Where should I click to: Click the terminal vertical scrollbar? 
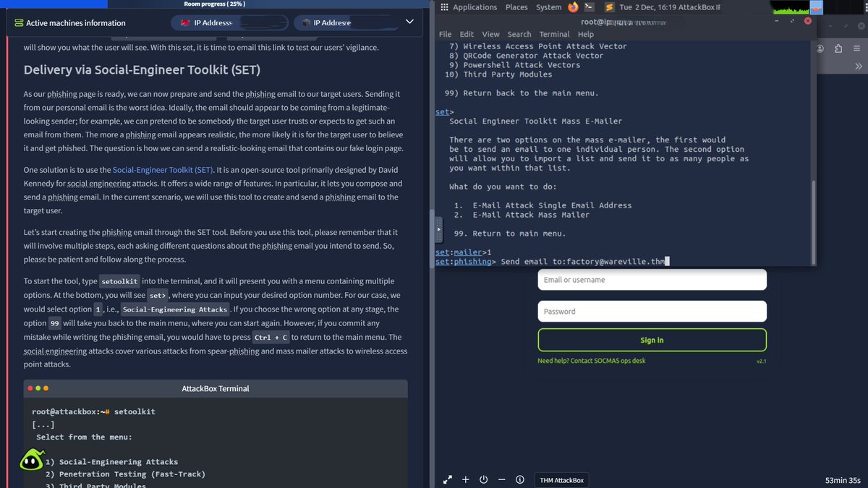click(x=813, y=222)
